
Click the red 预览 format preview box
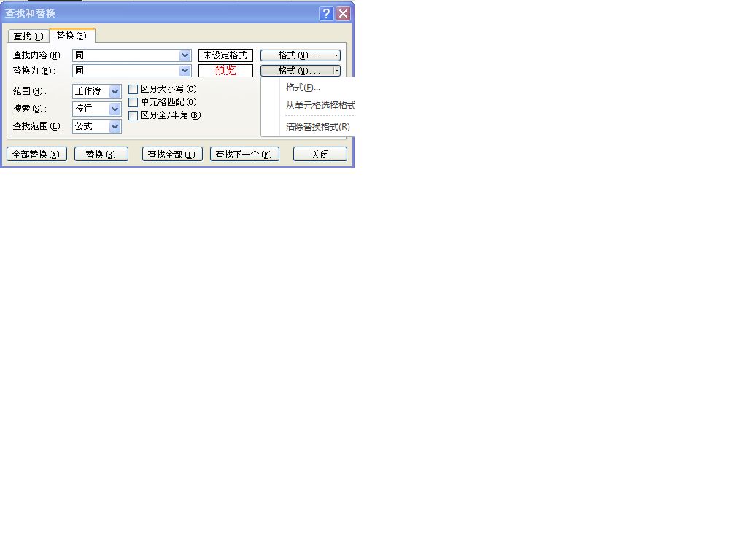(225, 71)
